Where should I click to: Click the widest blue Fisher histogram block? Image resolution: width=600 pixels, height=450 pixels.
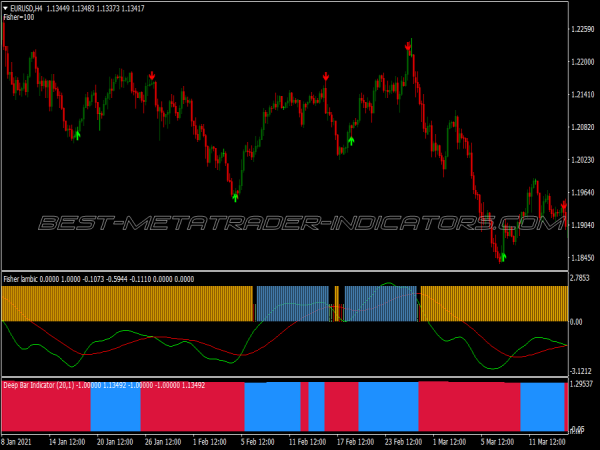292,303
